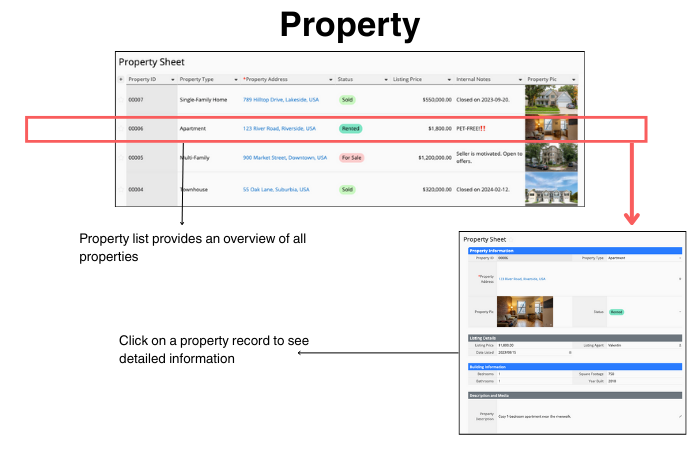Open the Property Type column dropdown arrow

click(236, 79)
